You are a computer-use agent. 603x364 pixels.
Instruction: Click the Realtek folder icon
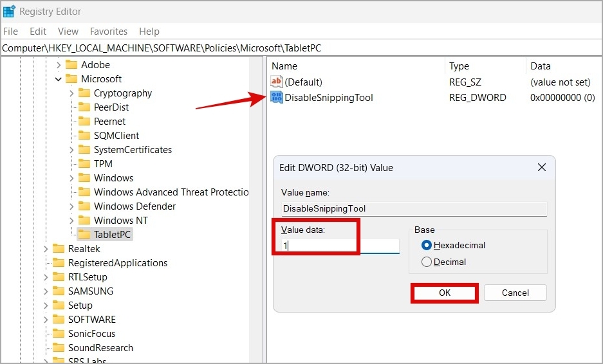tap(58, 249)
